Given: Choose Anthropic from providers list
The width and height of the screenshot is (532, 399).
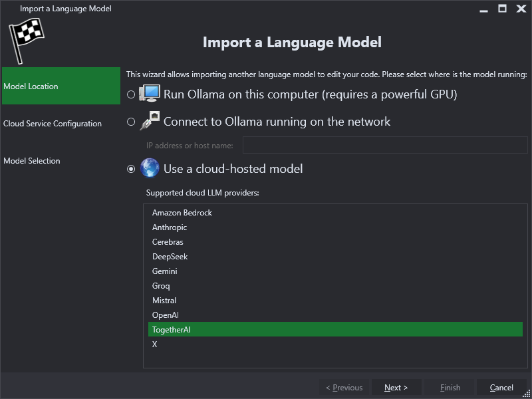Looking at the screenshot, I should point(335,227).
